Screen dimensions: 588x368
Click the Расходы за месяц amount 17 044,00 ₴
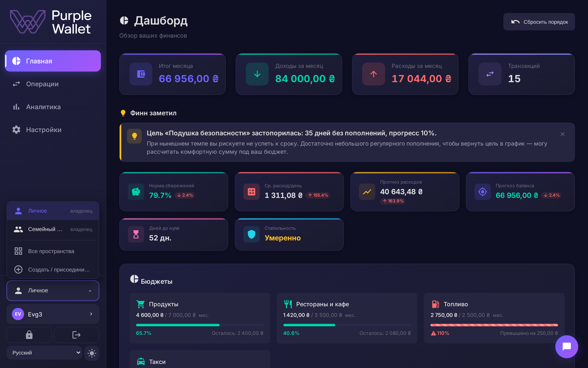(x=422, y=79)
